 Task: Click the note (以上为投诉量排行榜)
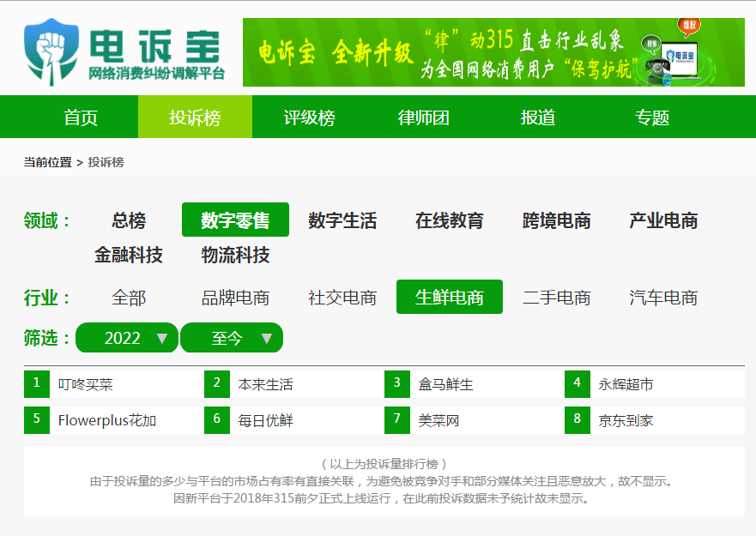coord(384,464)
